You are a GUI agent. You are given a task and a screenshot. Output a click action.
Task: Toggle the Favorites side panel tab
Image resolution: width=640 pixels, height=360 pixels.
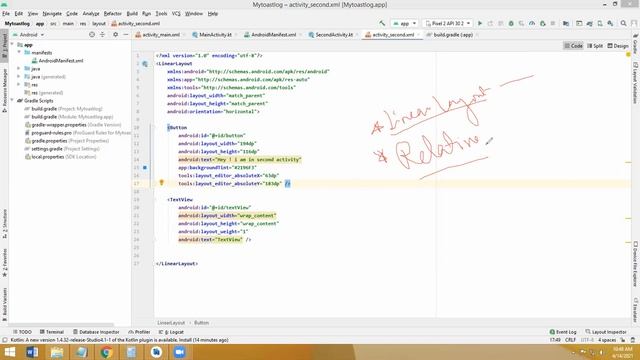(x=4, y=262)
